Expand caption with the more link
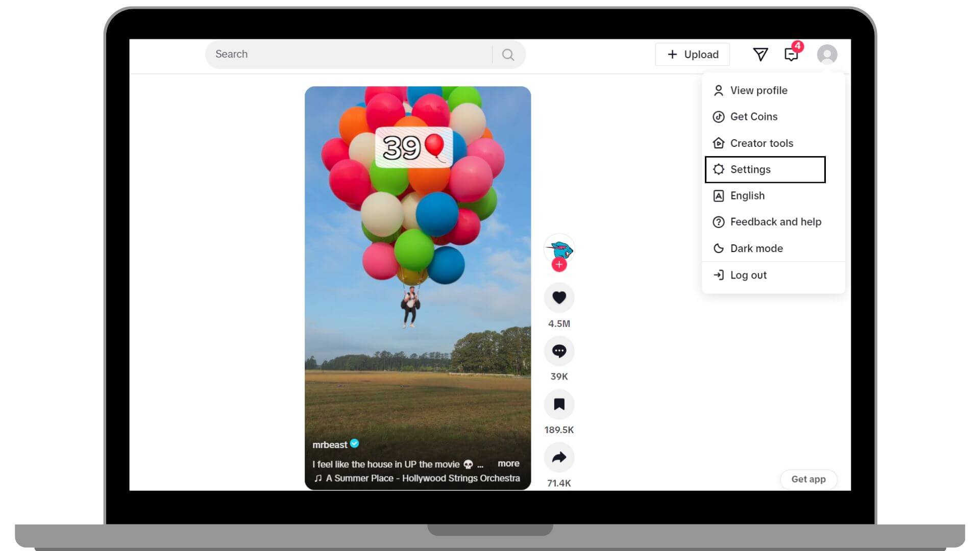The width and height of the screenshot is (980, 551). (508, 463)
